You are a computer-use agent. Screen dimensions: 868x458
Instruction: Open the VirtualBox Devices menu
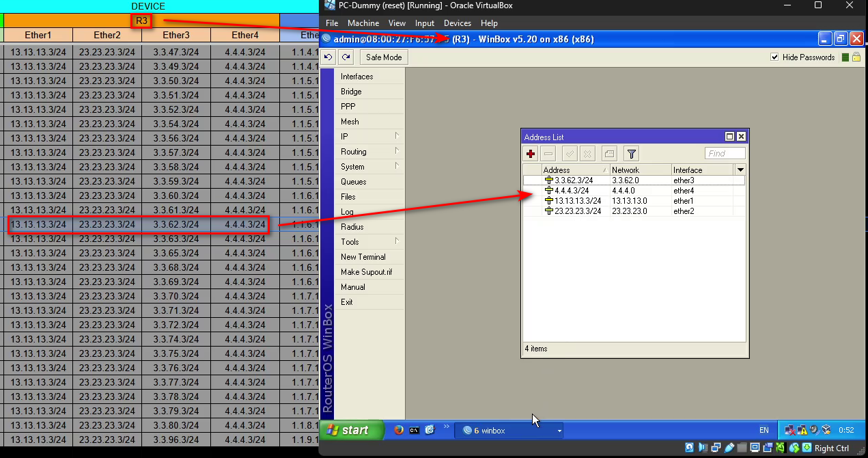(458, 23)
